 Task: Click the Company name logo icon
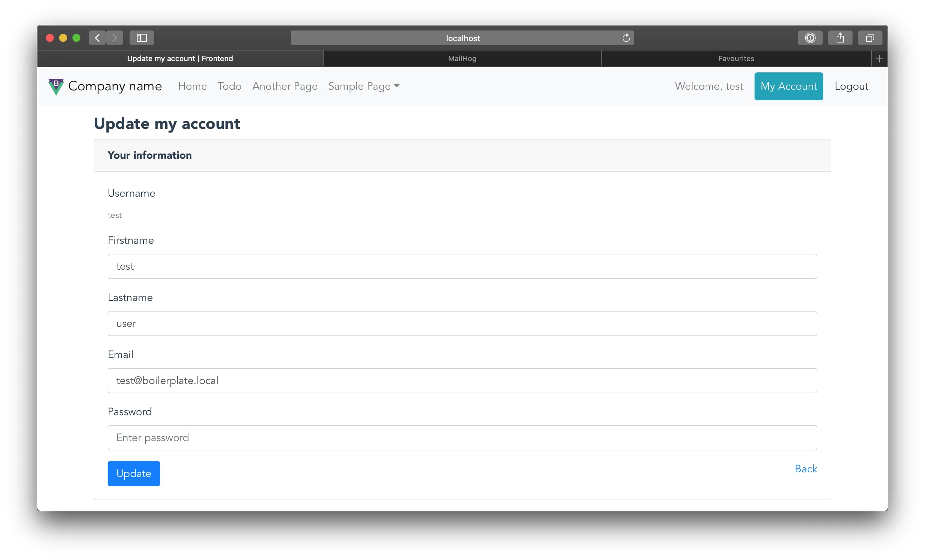[x=56, y=87]
